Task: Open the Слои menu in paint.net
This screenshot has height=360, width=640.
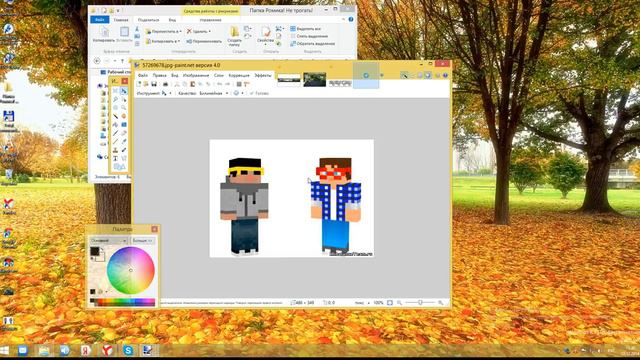Action: (219, 76)
